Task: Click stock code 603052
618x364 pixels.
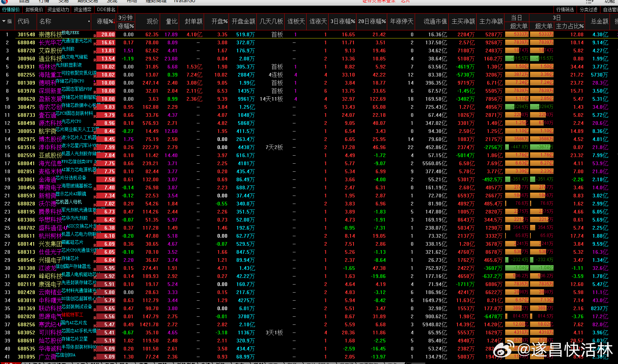Action: (26, 333)
